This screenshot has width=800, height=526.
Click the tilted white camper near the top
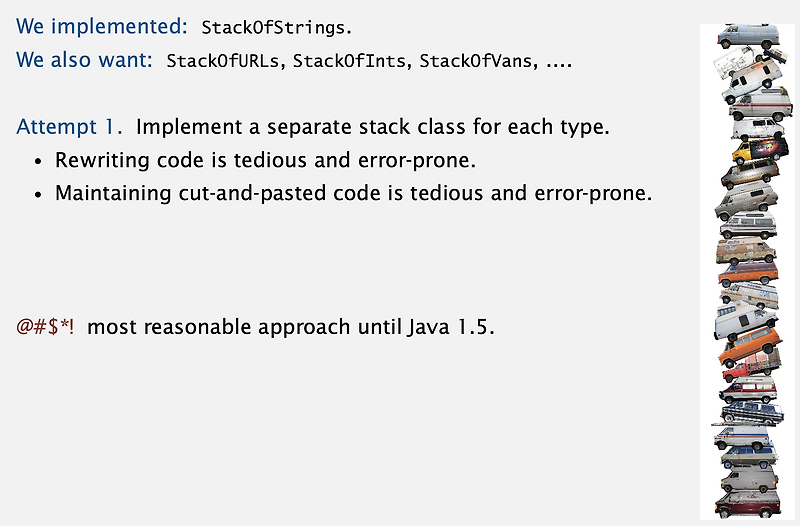tap(740, 62)
